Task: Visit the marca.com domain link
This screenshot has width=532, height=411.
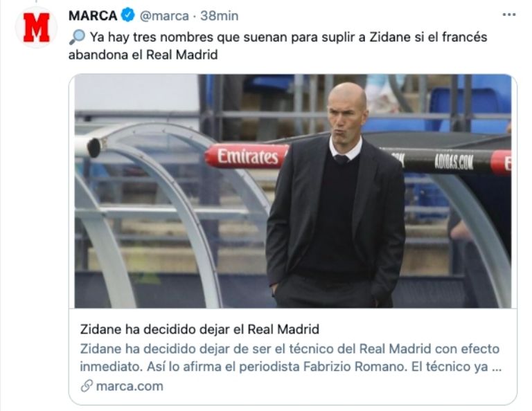Action: coord(130,386)
